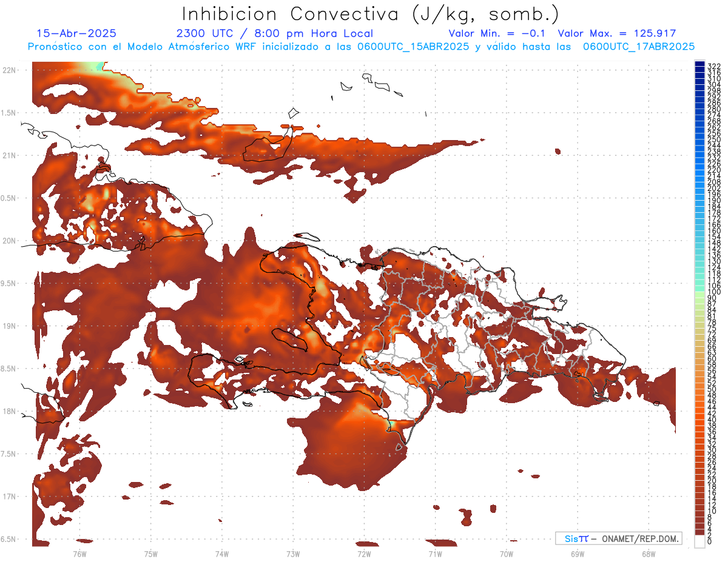Screen dimensions: 728x562
Task: Click the "2300 UTC / 8:00 pm Hora Local" time
Action: click(275, 34)
